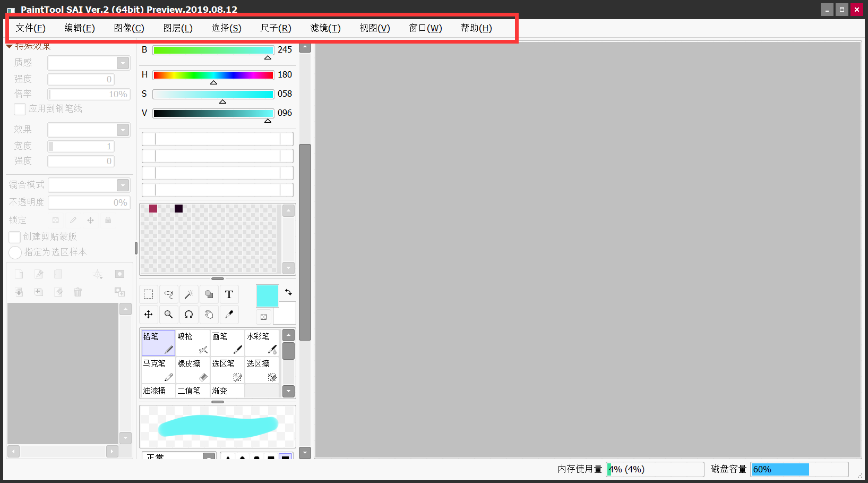The width and height of the screenshot is (868, 483).
Task: Open the 选择(S) menu
Action: (x=227, y=28)
